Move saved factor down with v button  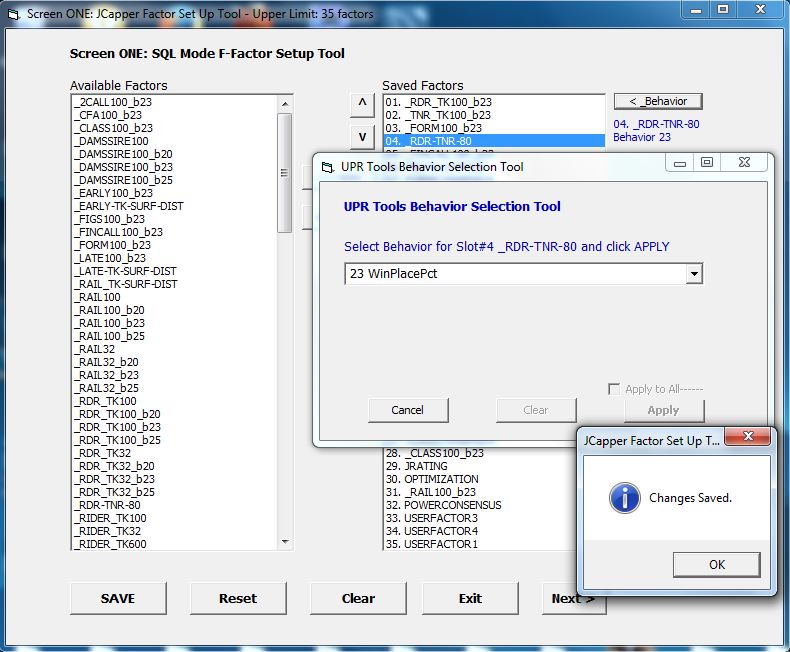tap(362, 137)
